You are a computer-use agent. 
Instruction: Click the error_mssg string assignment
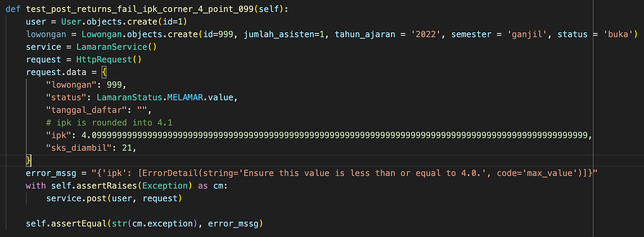(x=311, y=173)
